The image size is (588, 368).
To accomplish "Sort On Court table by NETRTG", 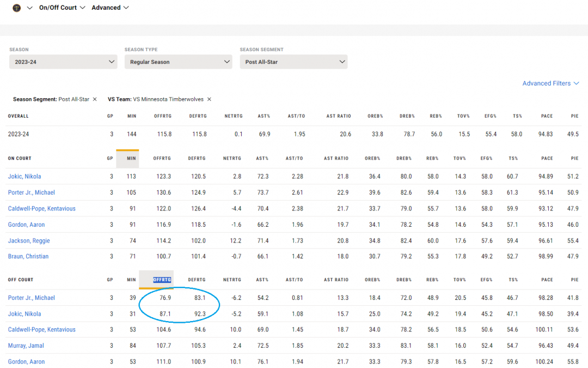I will pyautogui.click(x=232, y=159).
